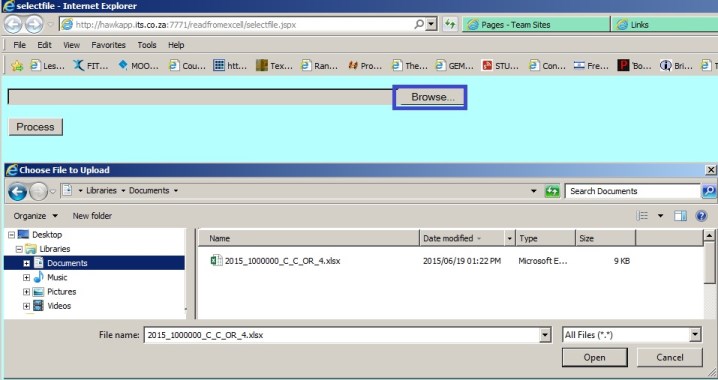Click the New folder button
718x380 pixels.
point(92,216)
